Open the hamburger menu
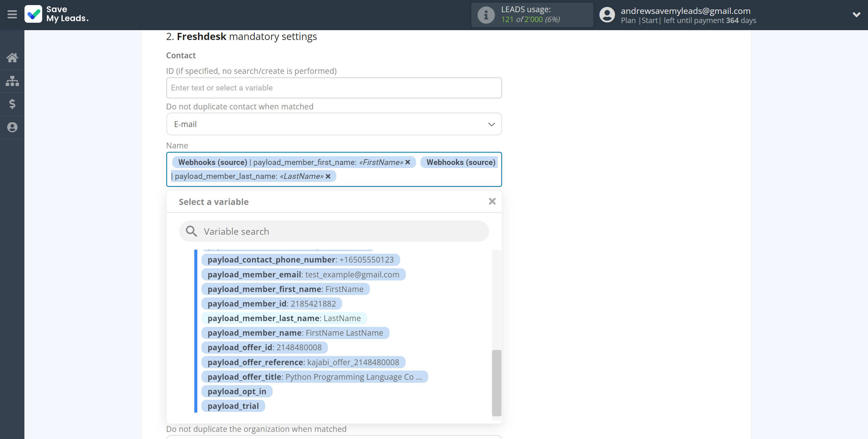This screenshot has width=868, height=439. click(x=12, y=15)
